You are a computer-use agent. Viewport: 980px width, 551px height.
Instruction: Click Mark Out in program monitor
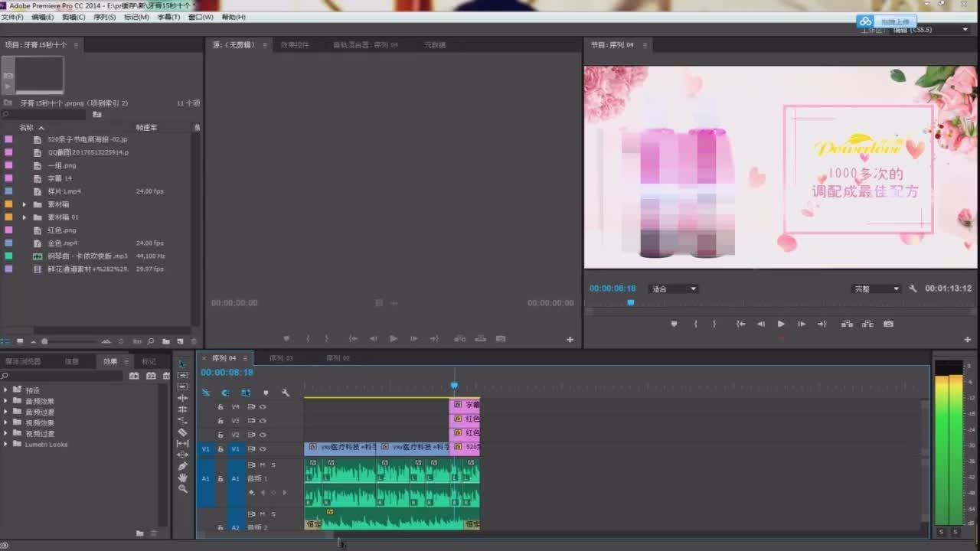pyautogui.click(x=714, y=324)
